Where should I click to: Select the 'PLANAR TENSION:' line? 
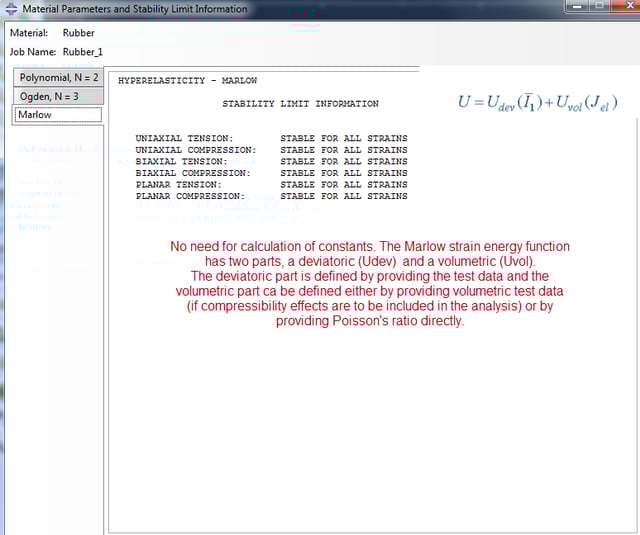pyautogui.click(x=271, y=184)
